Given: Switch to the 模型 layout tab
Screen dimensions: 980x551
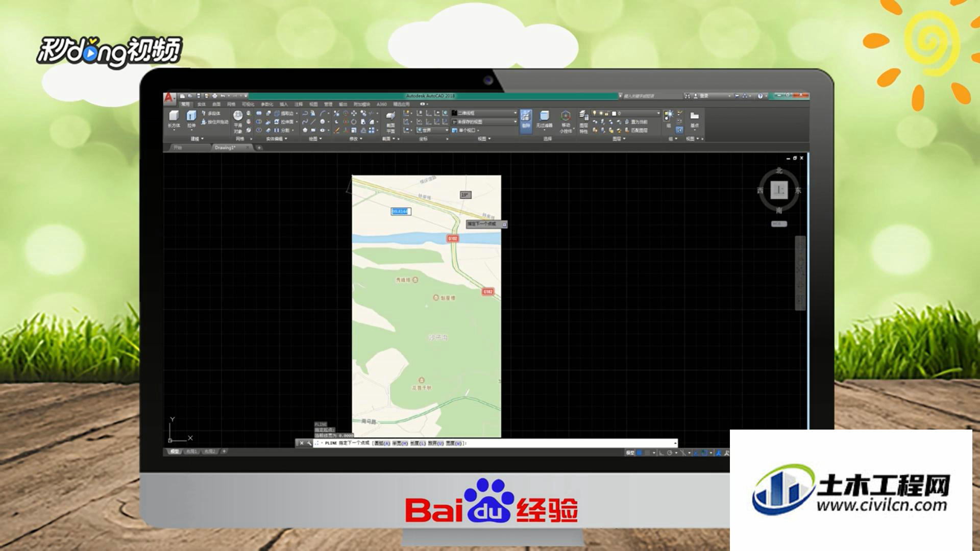Looking at the screenshot, I should [x=174, y=452].
